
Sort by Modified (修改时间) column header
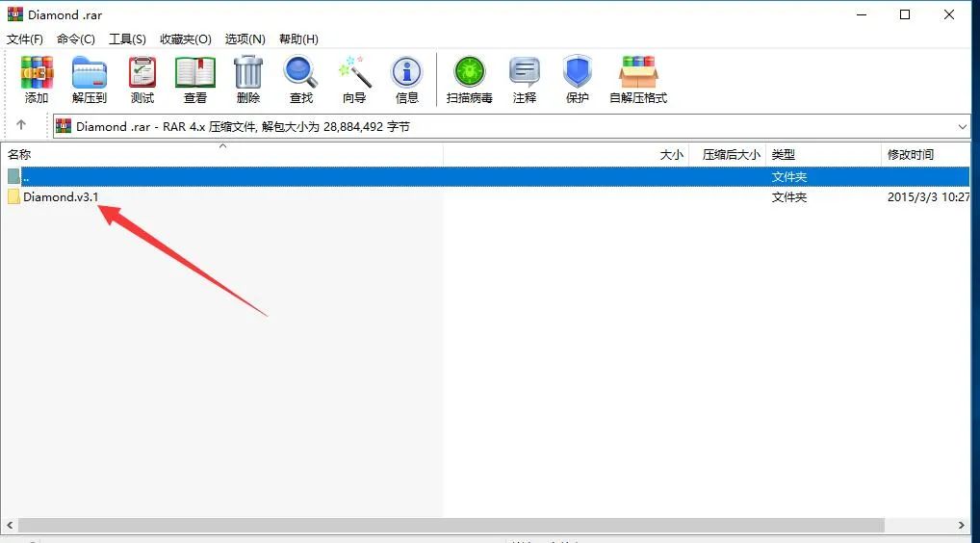click(926, 154)
